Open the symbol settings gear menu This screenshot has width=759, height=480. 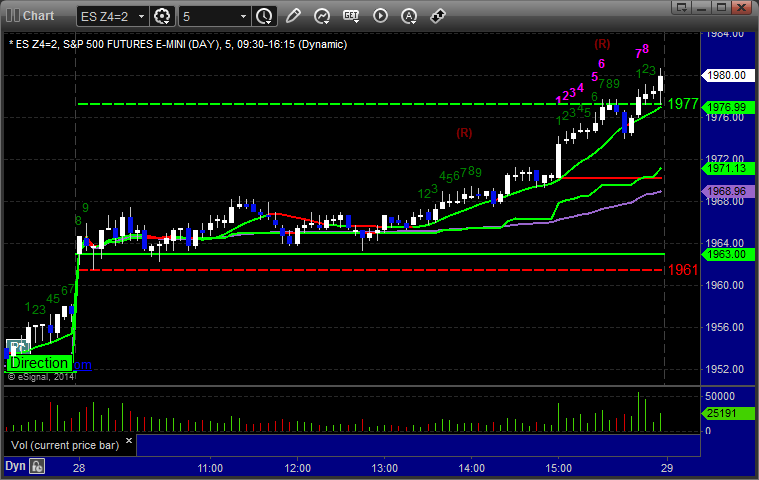point(162,16)
